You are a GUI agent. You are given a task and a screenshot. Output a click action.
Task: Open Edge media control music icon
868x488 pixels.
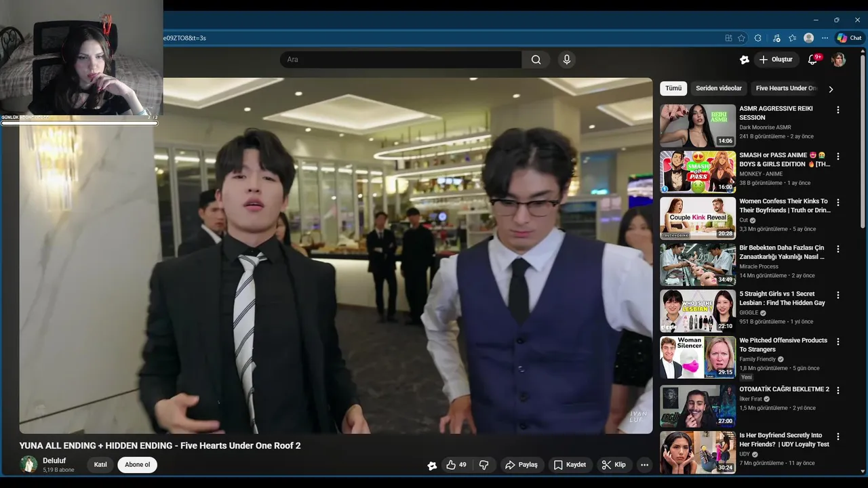click(777, 38)
